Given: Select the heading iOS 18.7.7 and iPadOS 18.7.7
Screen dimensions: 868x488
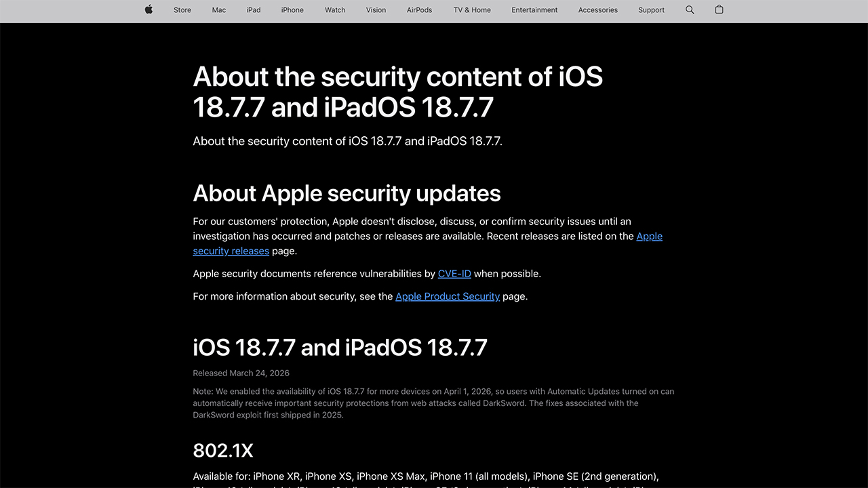Looking at the screenshot, I should pos(340,347).
